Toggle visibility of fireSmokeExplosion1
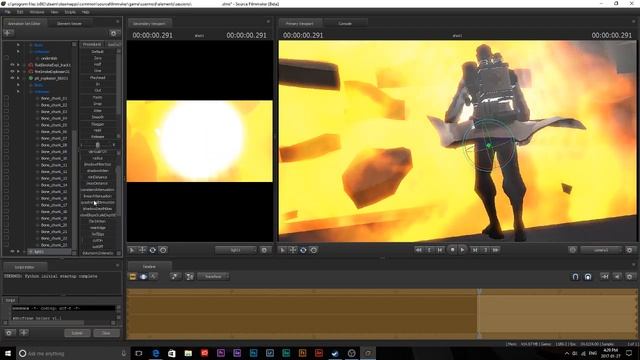The width and height of the screenshot is (640, 360). coord(12,71)
